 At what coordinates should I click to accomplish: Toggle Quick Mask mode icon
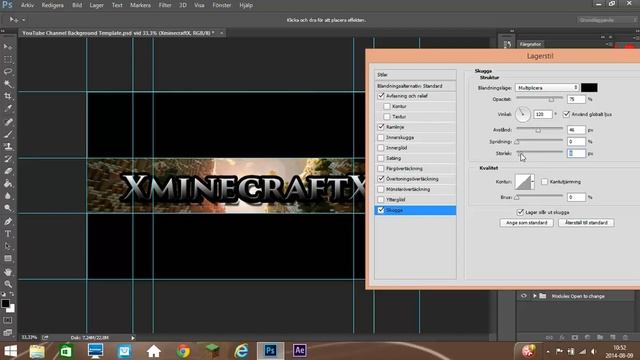click(8, 320)
